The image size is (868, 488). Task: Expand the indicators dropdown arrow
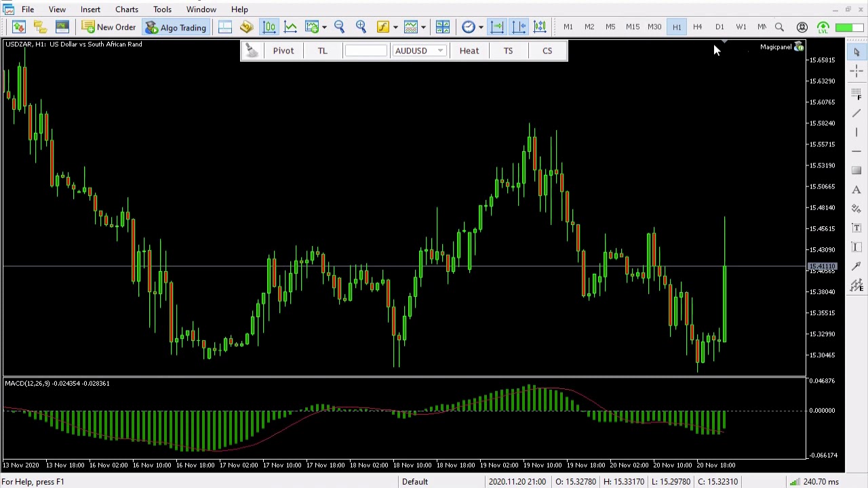395,27
